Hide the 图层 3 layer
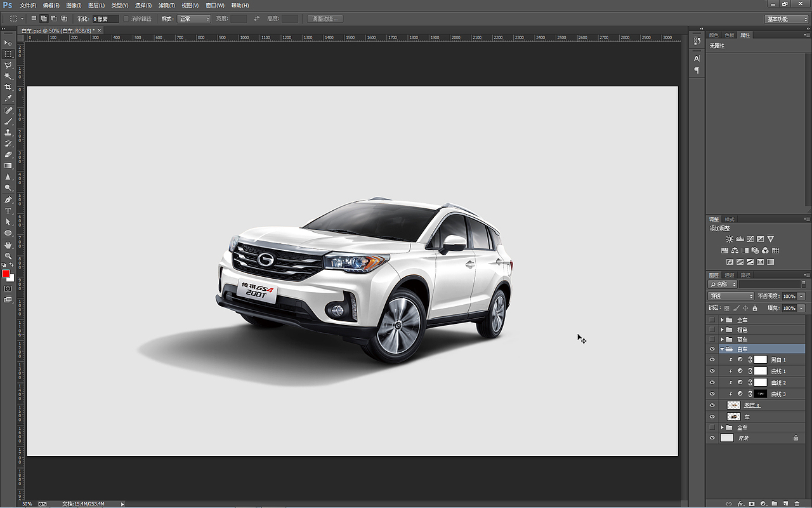The image size is (812, 508). 712,405
